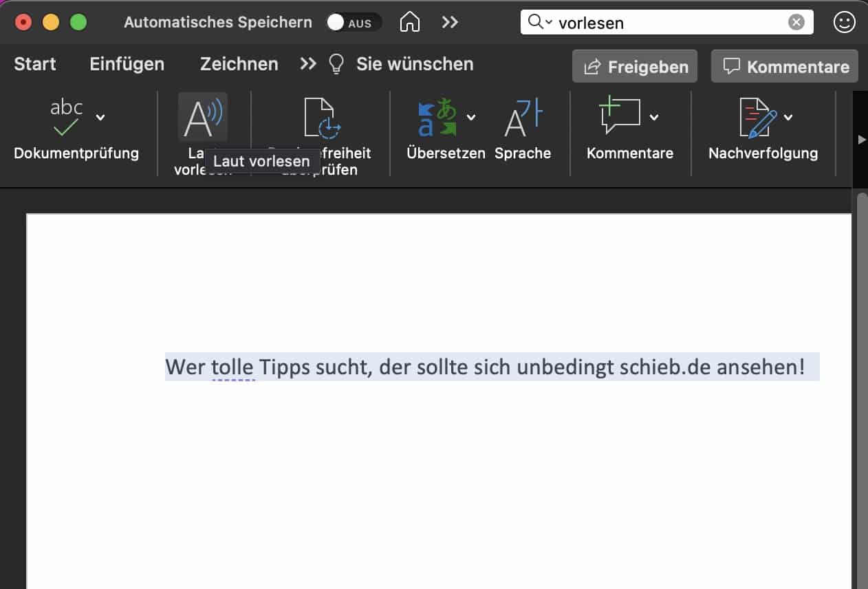Click the Kommentare button at top right
The height and width of the screenshot is (589, 868).
tap(785, 67)
